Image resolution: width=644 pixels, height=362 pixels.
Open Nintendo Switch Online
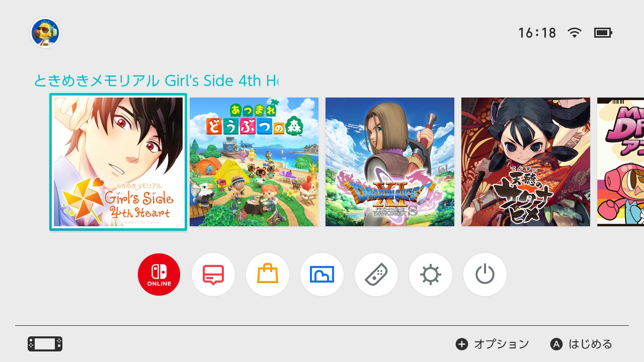159,275
